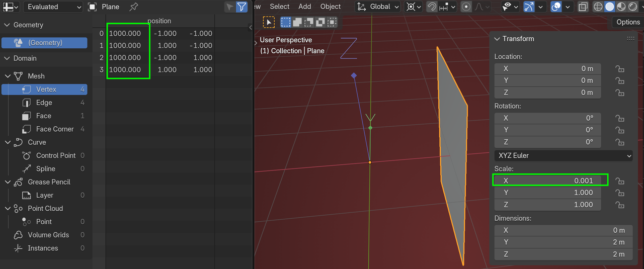Toggle the lock next to Scale X
This screenshot has height=269, width=644.
click(x=620, y=181)
